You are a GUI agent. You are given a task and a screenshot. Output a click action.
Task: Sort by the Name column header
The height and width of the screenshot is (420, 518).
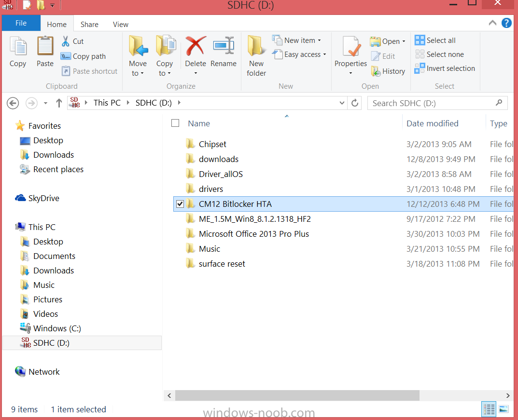tap(199, 123)
